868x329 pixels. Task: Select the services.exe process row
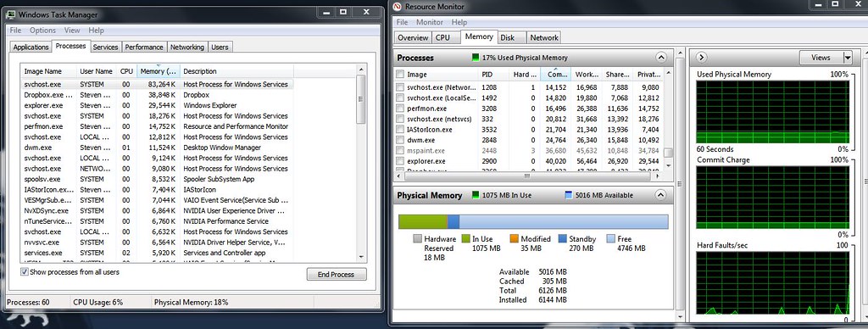coord(157,253)
